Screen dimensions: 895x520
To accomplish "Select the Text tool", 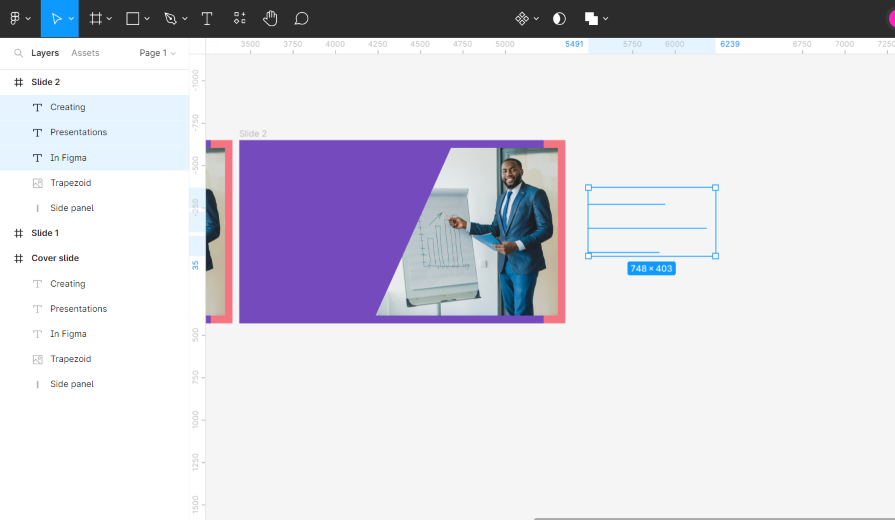I will [207, 18].
